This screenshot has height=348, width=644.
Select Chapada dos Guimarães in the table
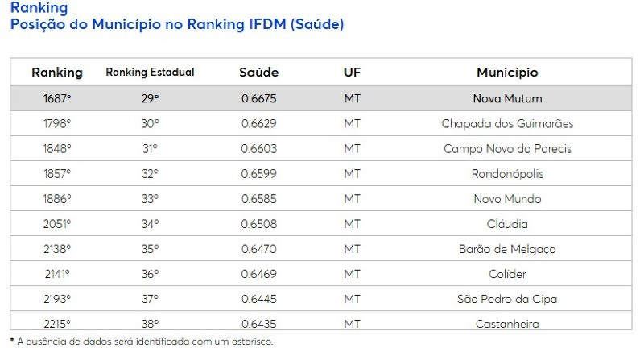pos(507,124)
